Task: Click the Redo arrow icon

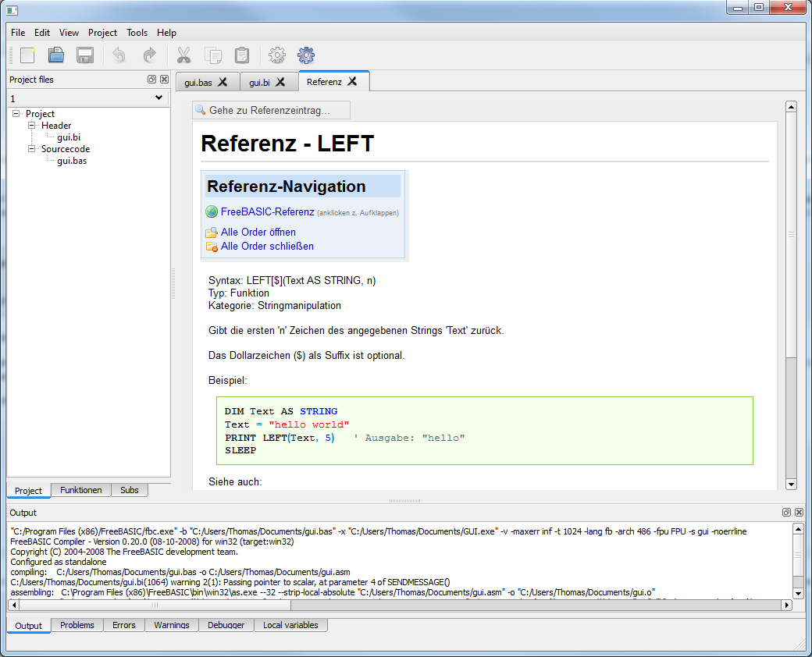Action: point(149,55)
